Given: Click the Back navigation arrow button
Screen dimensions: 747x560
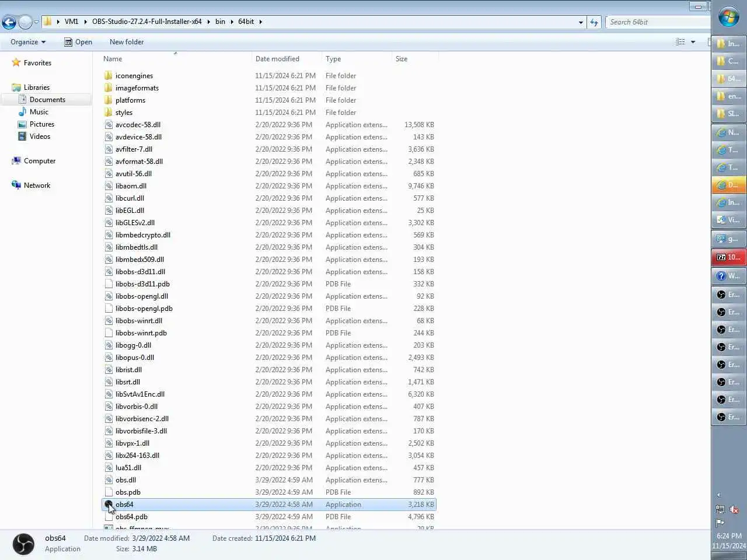Looking at the screenshot, I should click(x=9, y=22).
